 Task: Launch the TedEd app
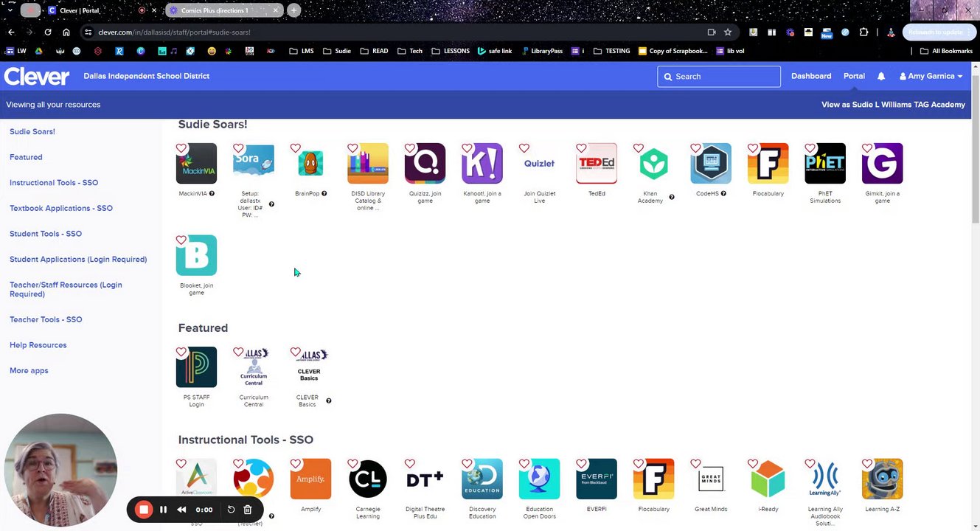tap(597, 164)
